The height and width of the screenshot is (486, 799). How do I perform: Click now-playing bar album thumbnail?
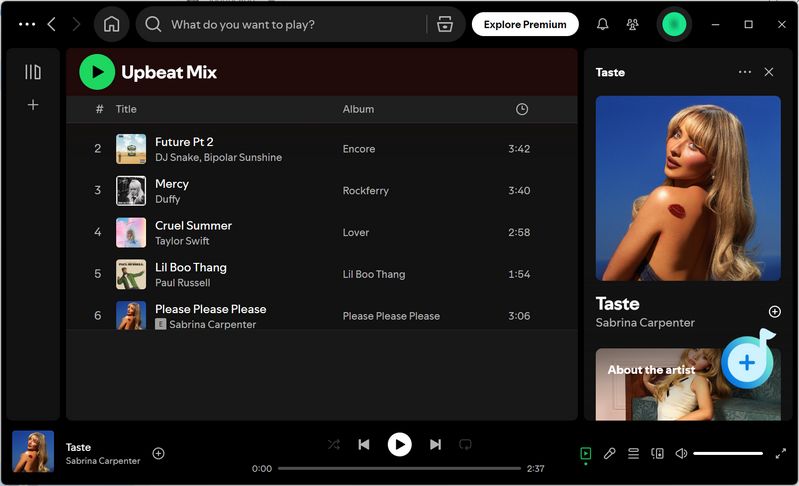tap(33, 451)
